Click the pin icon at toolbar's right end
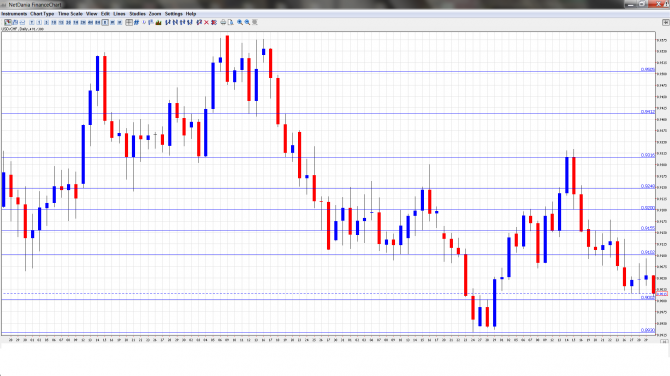This screenshot has height=376, width=670. [x=665, y=22]
